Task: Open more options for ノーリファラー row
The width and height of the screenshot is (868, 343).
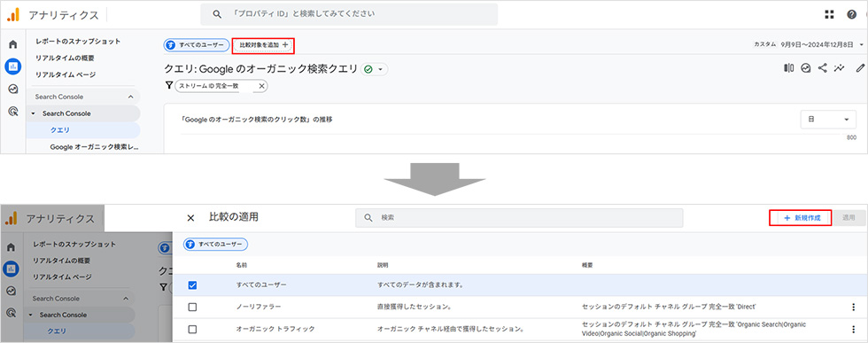Action: click(853, 307)
